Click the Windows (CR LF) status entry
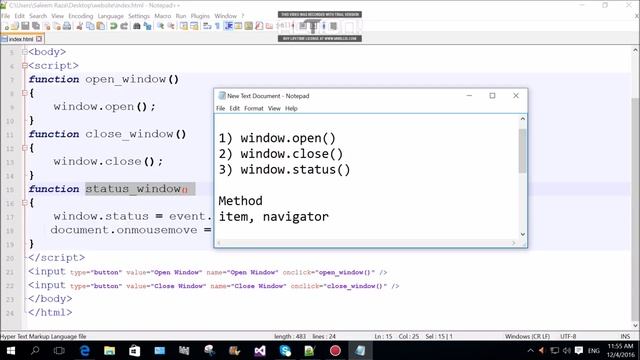Screen dimensions: 640x360 (x=527, y=336)
